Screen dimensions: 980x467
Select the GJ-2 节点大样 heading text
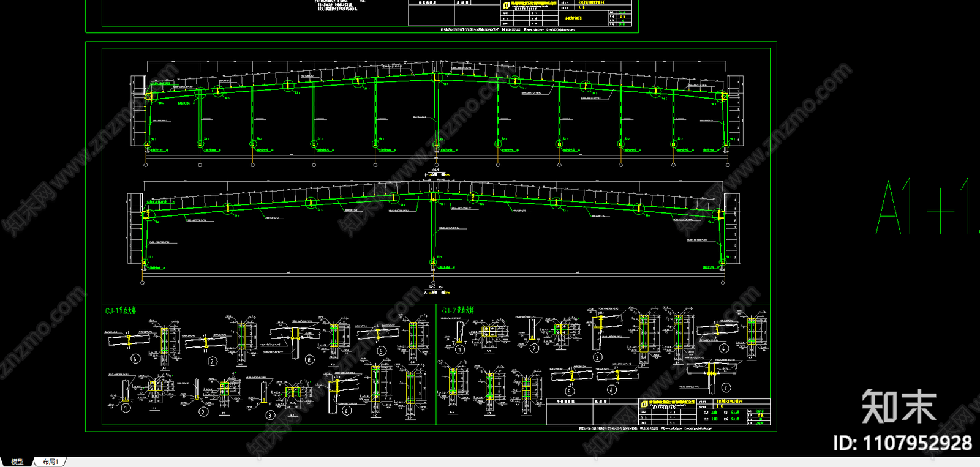pos(458,311)
